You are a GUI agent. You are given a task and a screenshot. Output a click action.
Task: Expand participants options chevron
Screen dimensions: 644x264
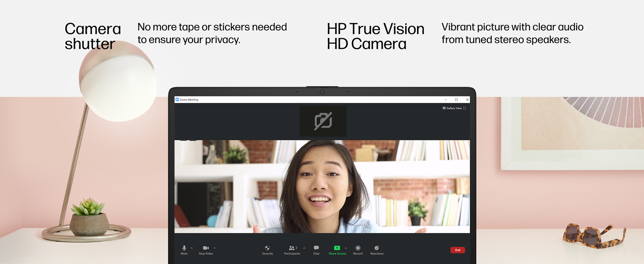[304, 248]
